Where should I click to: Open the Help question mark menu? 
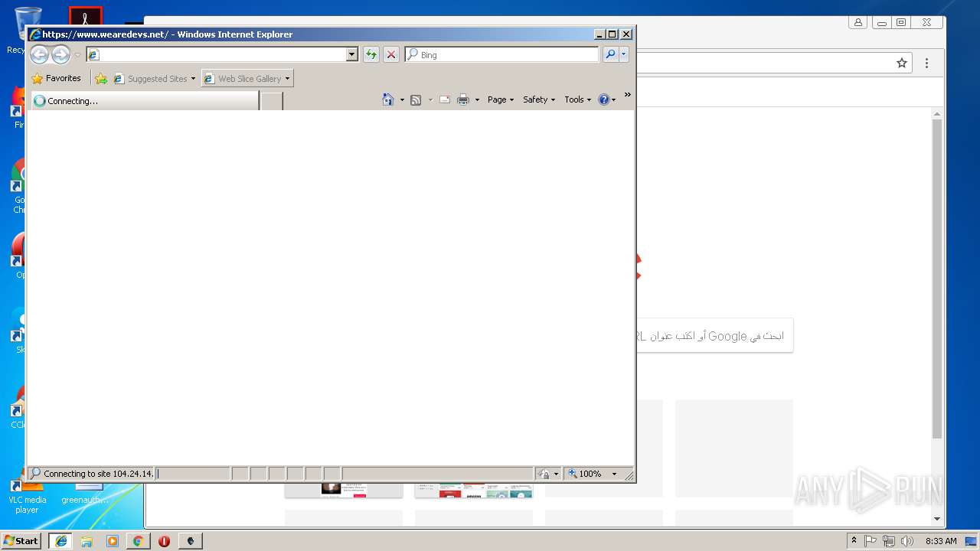coord(607,99)
